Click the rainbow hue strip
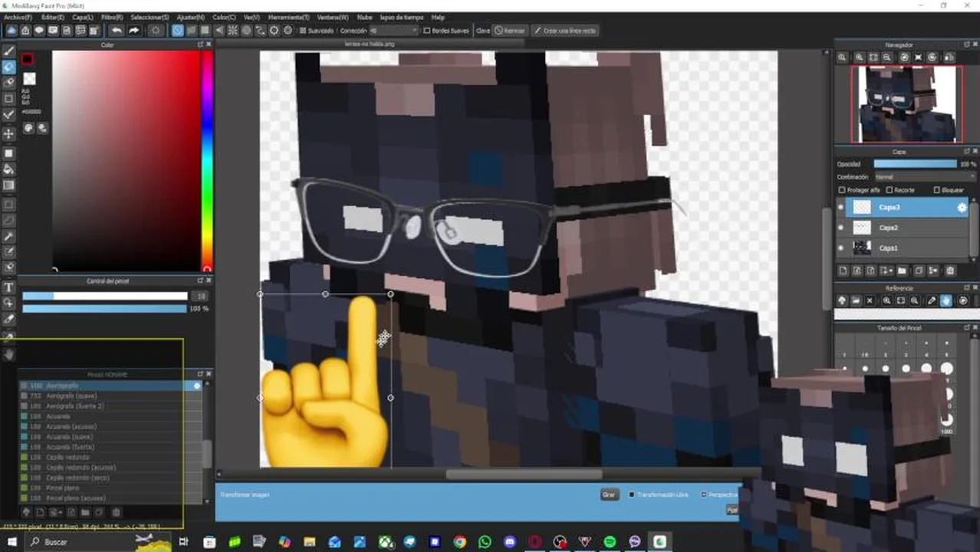Screen dimensions: 980x552 point(207,160)
